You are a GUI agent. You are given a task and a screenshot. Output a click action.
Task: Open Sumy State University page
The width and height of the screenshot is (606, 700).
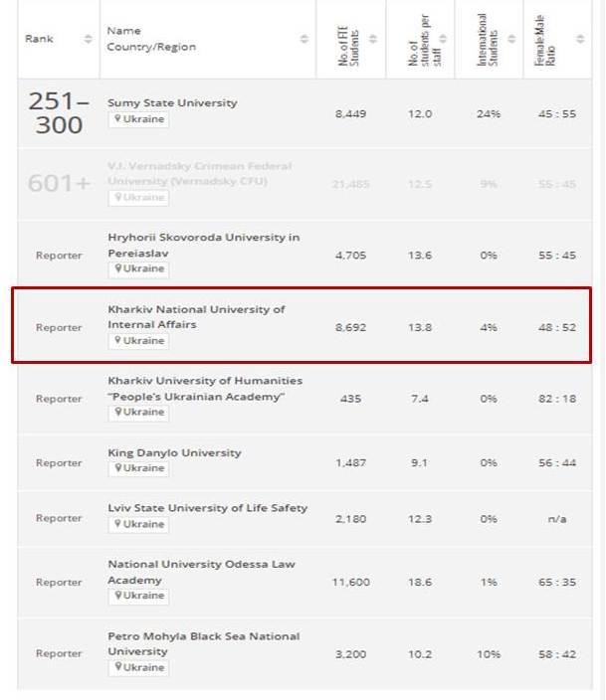coord(172,102)
